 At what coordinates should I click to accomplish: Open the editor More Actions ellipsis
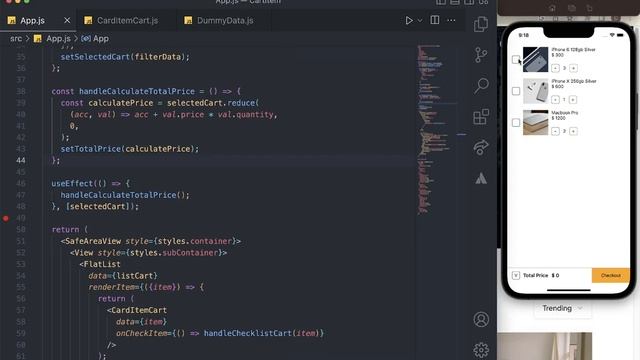[x=451, y=20]
